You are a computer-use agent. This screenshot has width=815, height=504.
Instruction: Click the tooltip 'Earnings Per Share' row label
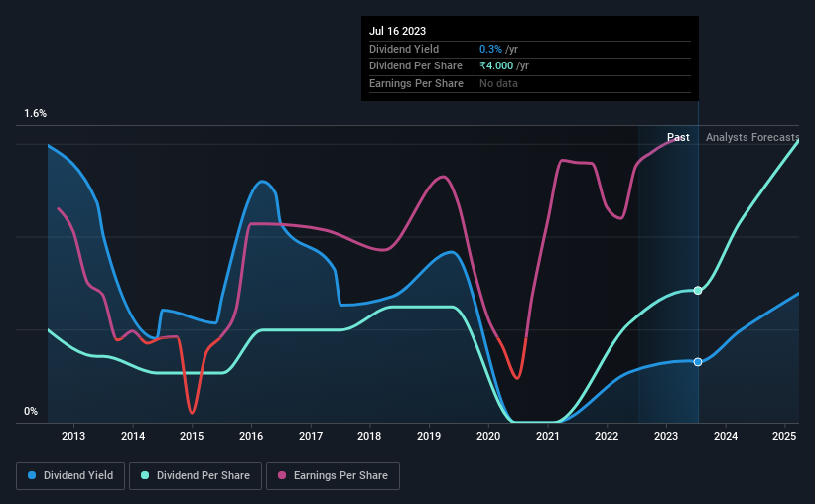pyautogui.click(x=416, y=83)
